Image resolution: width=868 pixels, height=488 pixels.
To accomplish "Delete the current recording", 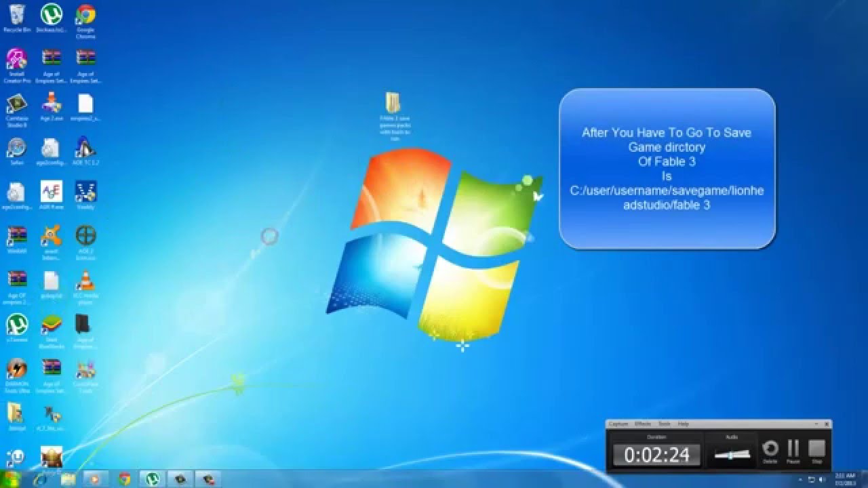I will [770, 451].
